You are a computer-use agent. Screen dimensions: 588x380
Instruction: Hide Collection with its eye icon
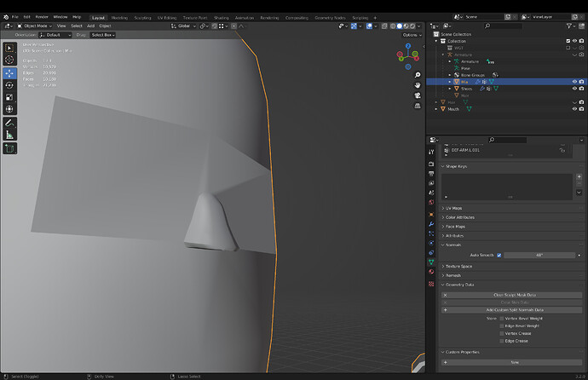(574, 41)
